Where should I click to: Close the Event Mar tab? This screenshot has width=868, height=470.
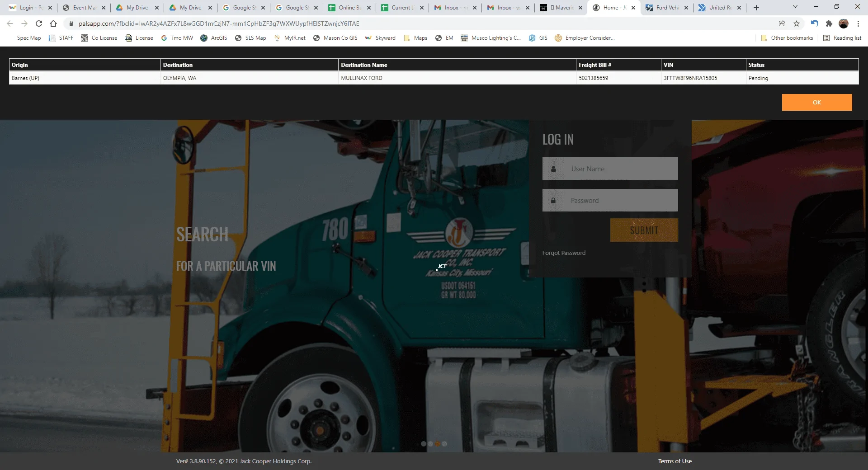(x=104, y=8)
